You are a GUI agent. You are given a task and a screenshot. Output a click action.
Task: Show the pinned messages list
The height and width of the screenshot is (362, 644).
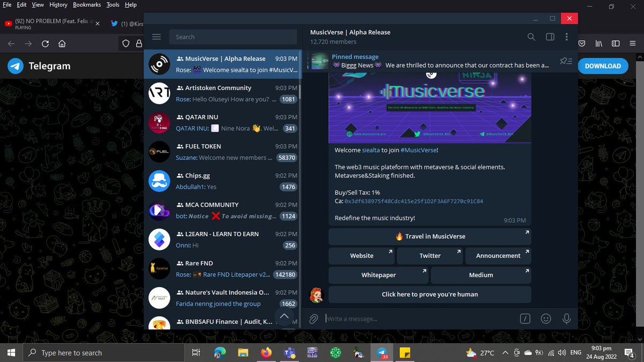coord(566,61)
